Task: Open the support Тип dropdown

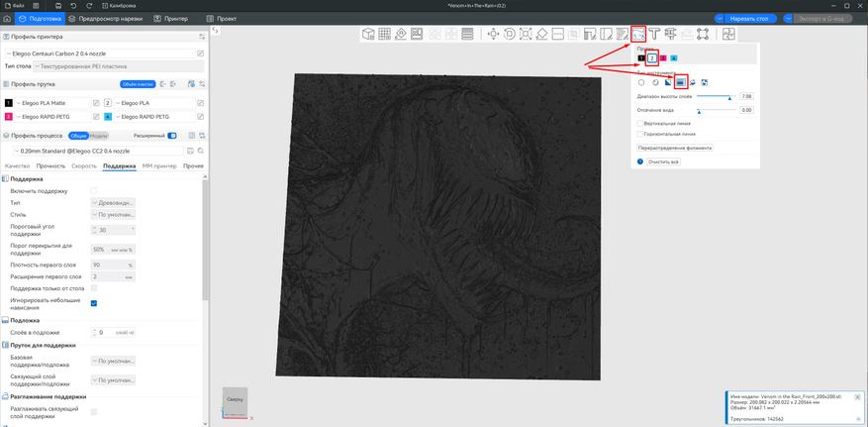Action: click(x=113, y=203)
